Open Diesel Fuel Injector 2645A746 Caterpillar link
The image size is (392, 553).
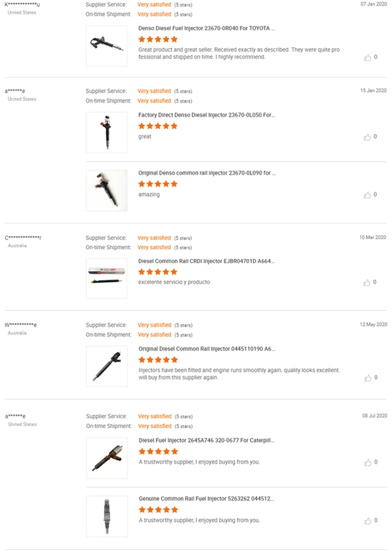(206, 441)
